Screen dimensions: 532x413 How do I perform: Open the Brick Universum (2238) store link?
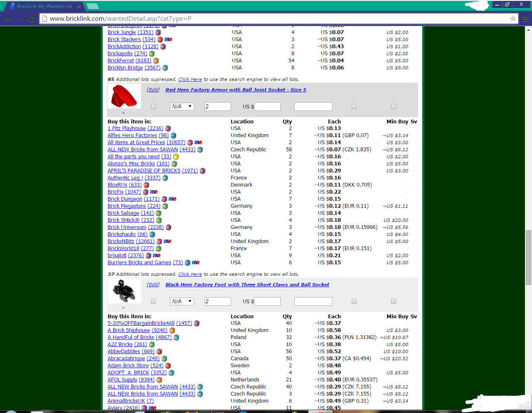[x=135, y=228]
